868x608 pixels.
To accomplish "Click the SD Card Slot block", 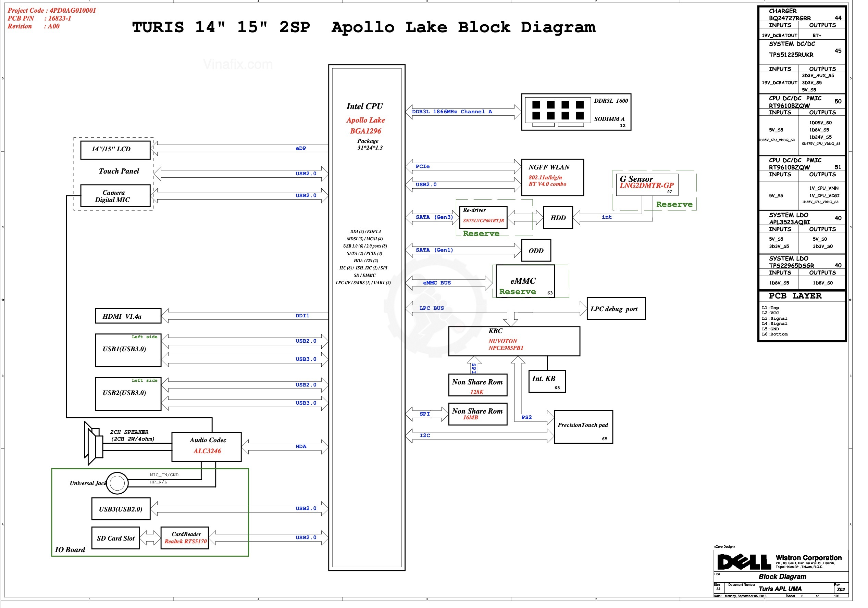I will (x=115, y=538).
